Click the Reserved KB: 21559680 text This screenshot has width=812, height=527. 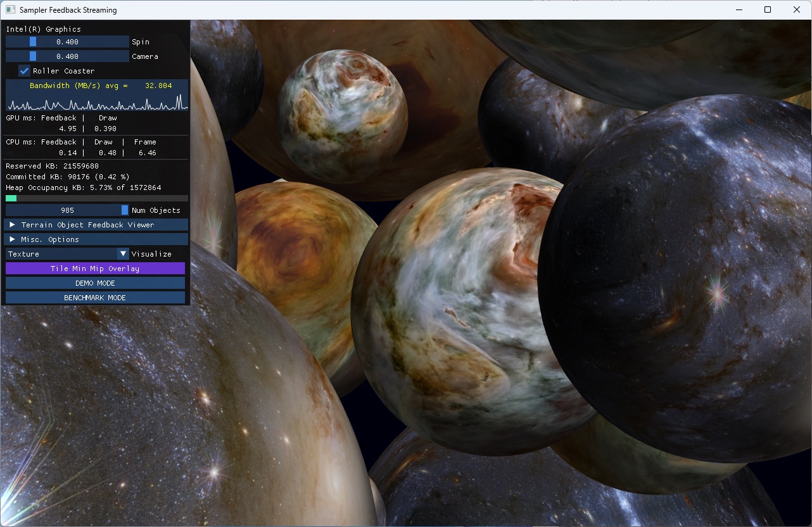53,166
